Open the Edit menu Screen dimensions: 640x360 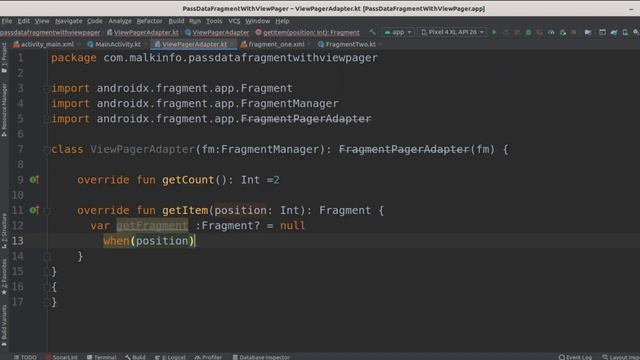23,21
